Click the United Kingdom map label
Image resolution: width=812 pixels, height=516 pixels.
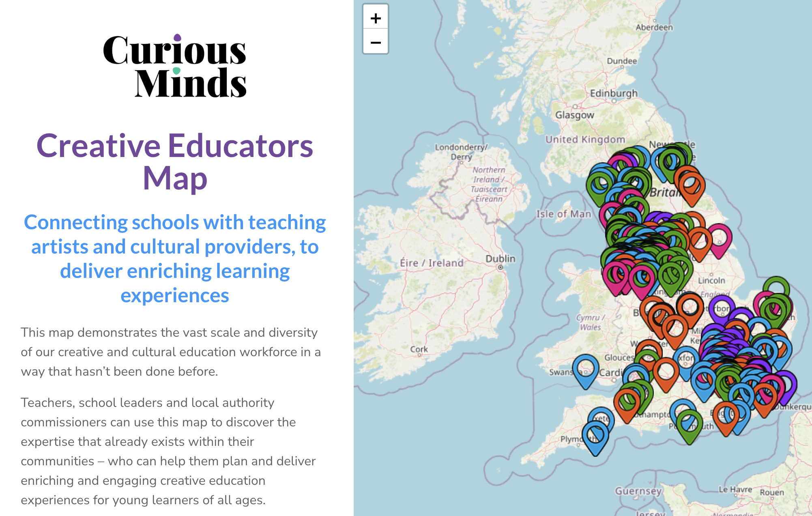(x=585, y=140)
